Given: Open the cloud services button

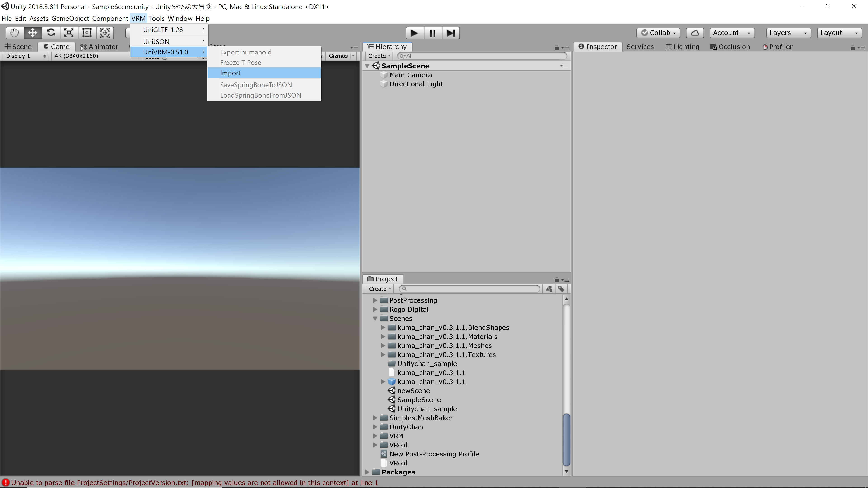Looking at the screenshot, I should click(695, 33).
